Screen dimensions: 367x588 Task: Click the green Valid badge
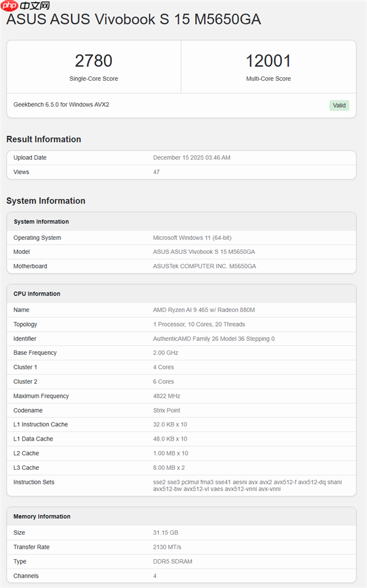tap(339, 105)
